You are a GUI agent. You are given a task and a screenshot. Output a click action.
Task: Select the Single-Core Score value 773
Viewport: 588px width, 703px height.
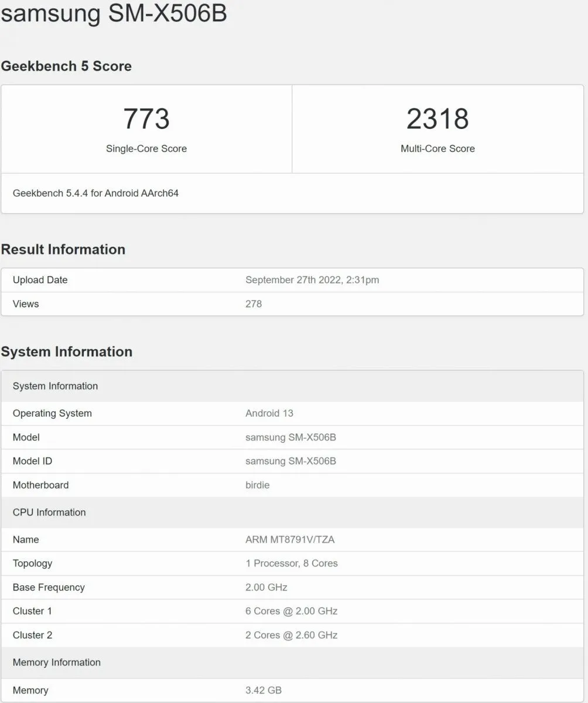click(146, 120)
